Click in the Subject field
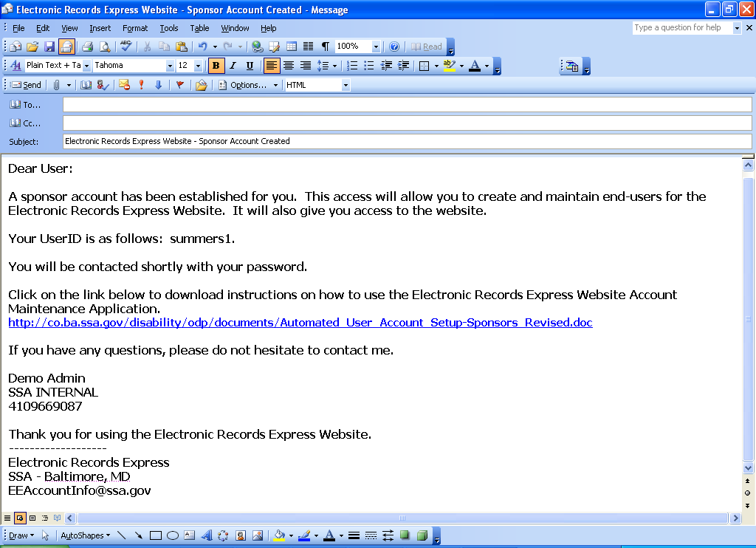 pyautogui.click(x=408, y=141)
